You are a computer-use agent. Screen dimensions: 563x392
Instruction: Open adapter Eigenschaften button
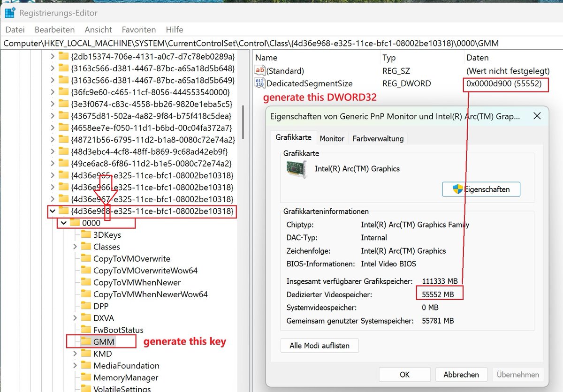[x=481, y=189]
